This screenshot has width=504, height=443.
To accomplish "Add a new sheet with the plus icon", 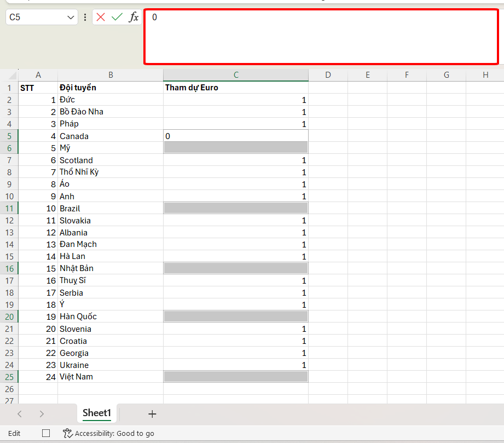I will pos(152,414).
